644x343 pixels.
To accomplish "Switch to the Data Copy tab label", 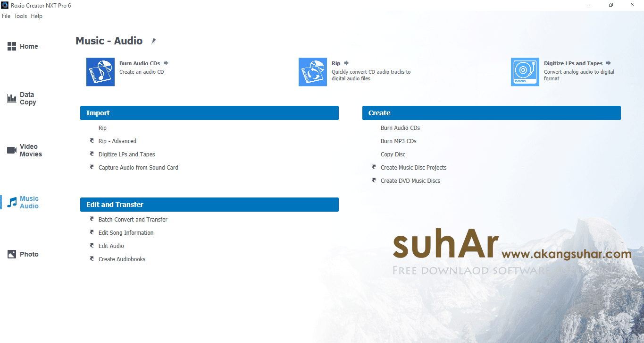I will 28,98.
